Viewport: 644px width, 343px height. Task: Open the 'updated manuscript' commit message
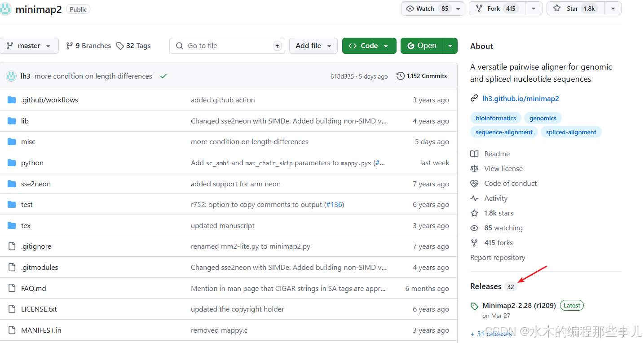[223, 226]
